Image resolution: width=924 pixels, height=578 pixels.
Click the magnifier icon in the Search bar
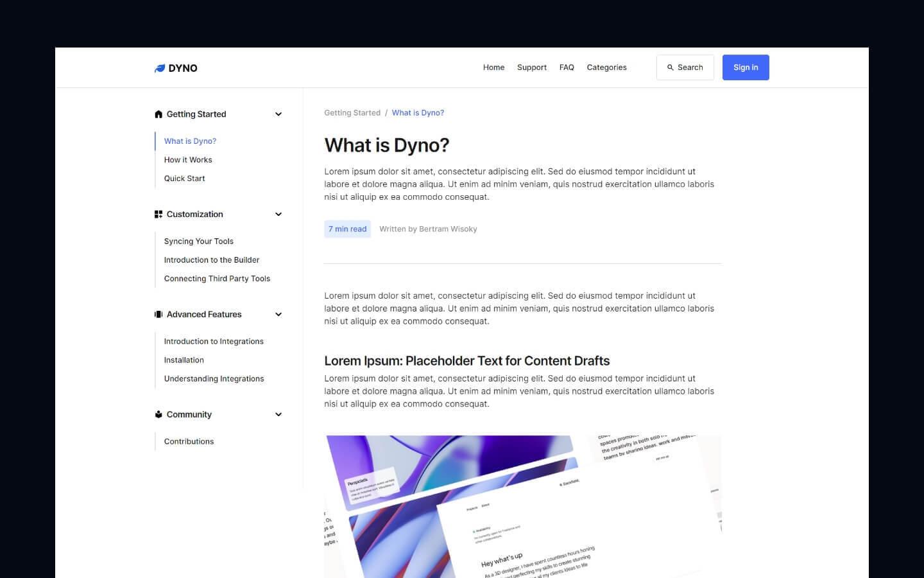670,67
